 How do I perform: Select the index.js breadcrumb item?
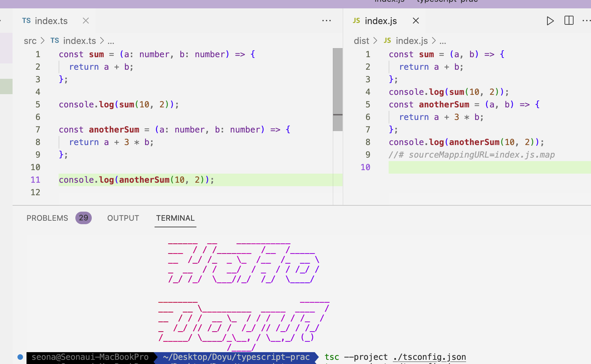pyautogui.click(x=412, y=41)
